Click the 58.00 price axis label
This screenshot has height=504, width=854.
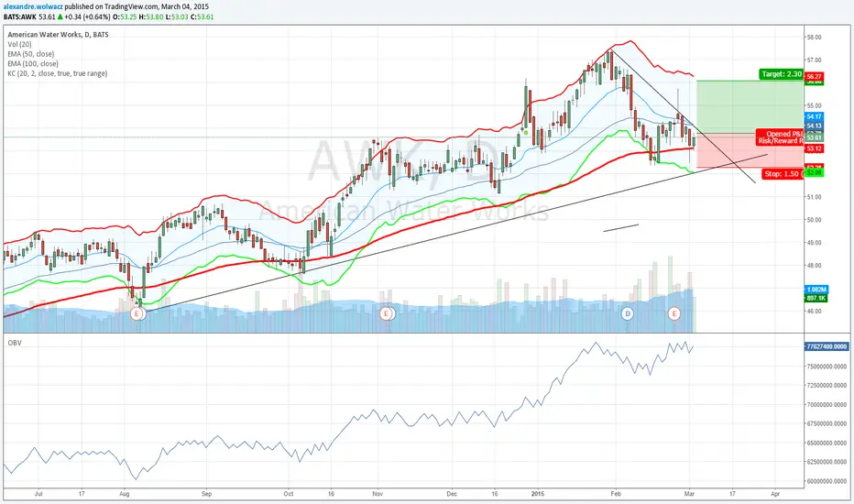pyautogui.click(x=815, y=37)
